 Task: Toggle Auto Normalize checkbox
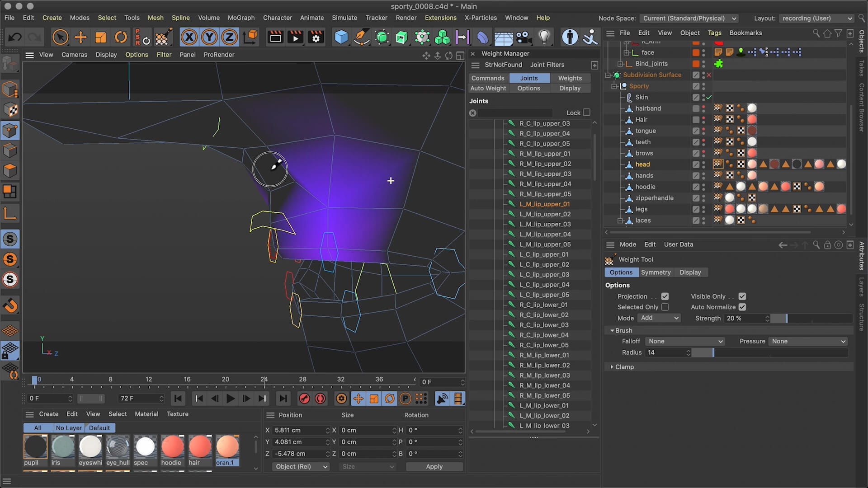pos(742,307)
